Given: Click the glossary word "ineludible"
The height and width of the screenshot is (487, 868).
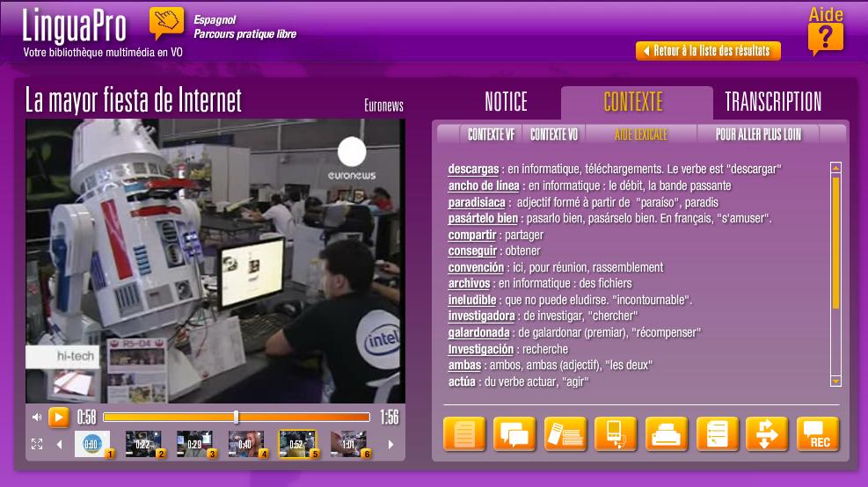Looking at the screenshot, I should pyautogui.click(x=472, y=301).
